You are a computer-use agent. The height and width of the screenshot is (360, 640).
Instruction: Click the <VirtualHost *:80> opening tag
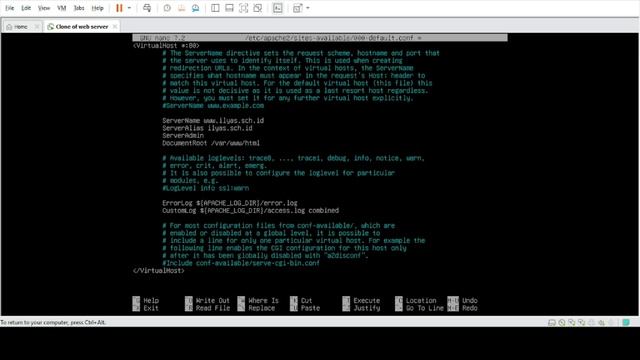(x=166, y=46)
